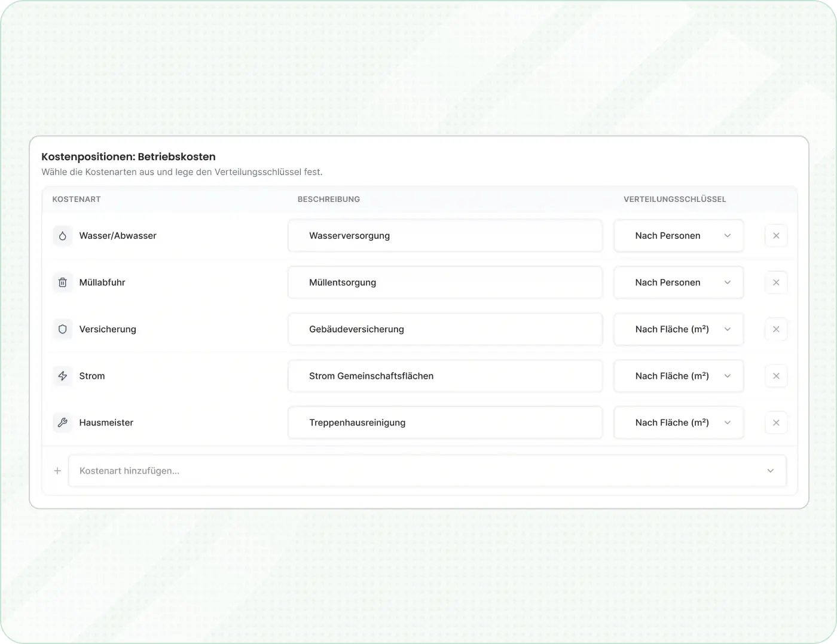
Task: Click the shield icon for Versicherung
Action: coord(62,329)
